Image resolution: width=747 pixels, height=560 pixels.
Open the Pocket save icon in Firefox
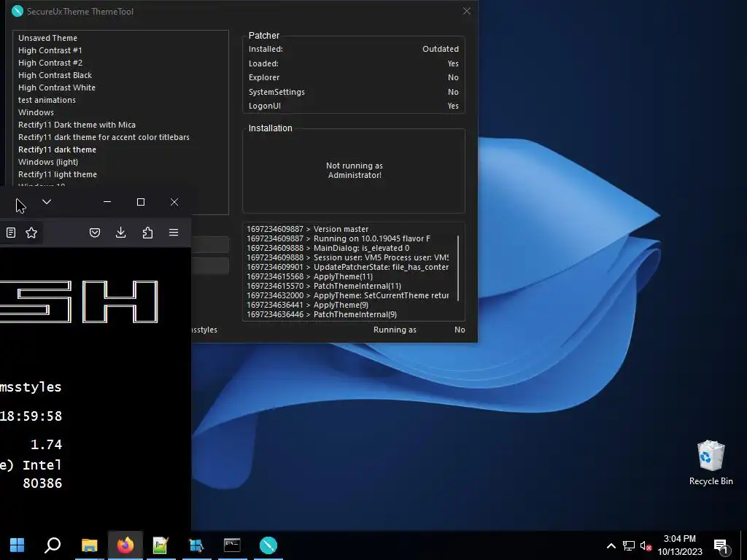[x=95, y=233]
